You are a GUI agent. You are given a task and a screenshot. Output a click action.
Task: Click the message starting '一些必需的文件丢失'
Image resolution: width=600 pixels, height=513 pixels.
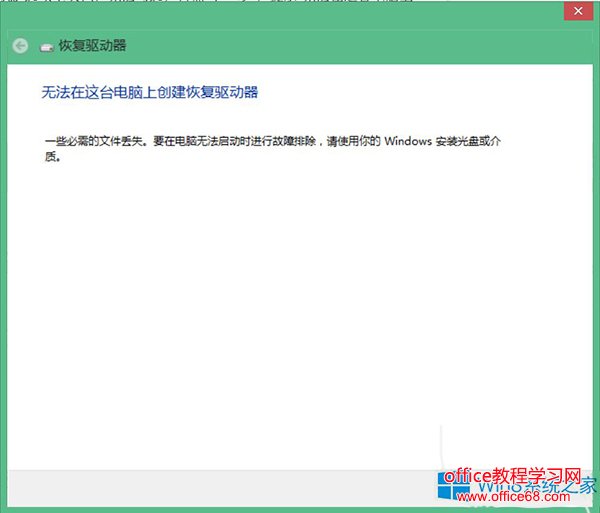(x=273, y=148)
